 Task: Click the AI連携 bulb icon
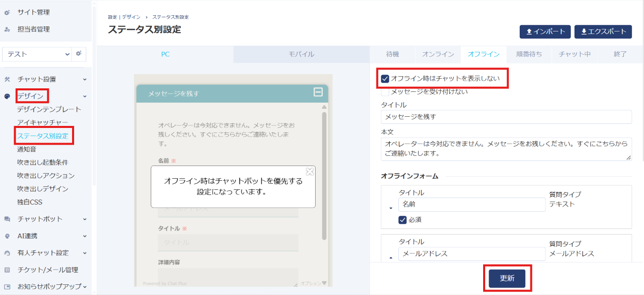point(7,236)
